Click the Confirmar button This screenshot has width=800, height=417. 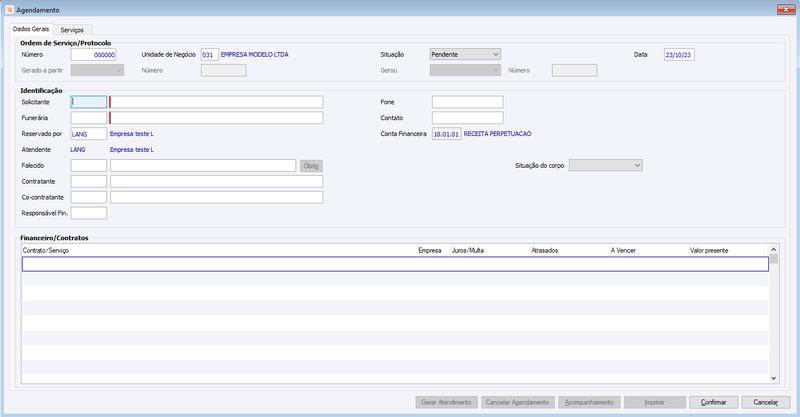(x=714, y=402)
